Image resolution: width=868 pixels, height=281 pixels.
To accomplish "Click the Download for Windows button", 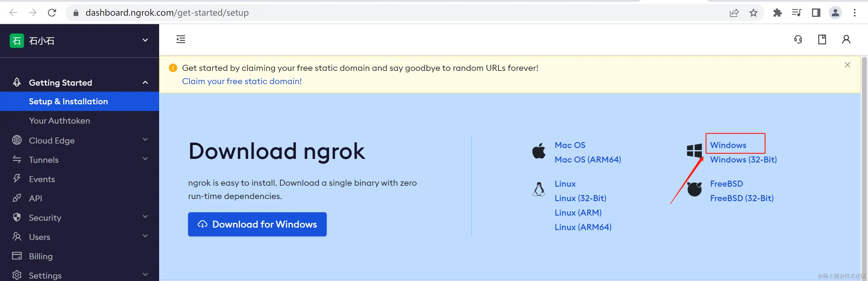I will click(x=257, y=224).
